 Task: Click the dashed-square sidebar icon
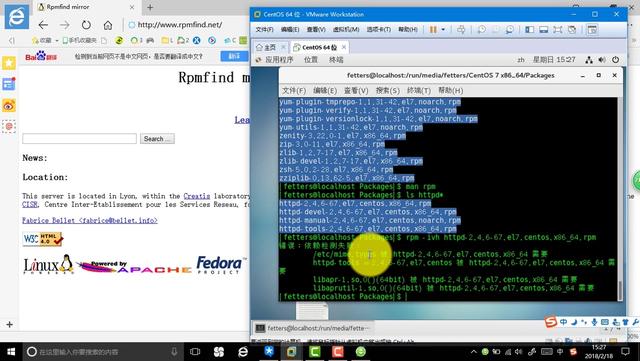pos(9,126)
